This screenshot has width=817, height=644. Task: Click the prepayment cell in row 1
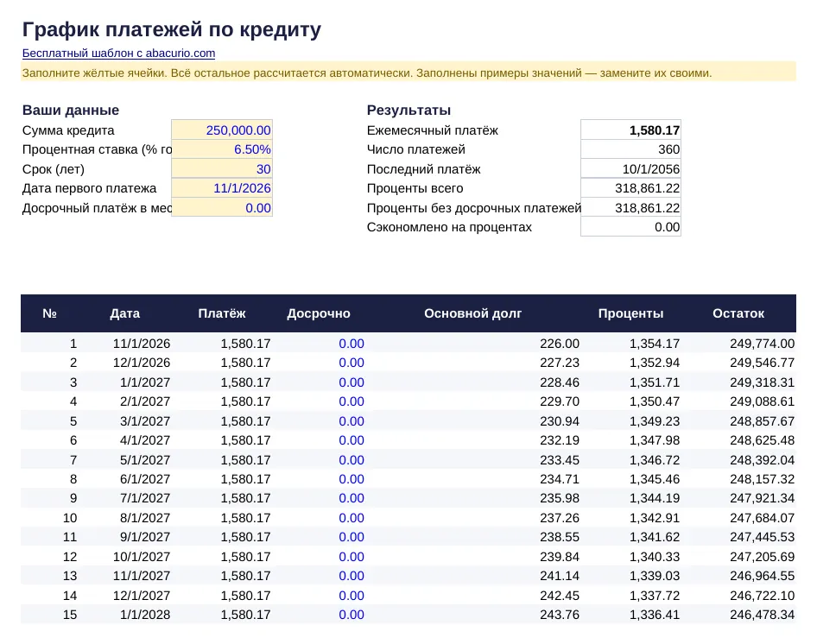(351, 344)
